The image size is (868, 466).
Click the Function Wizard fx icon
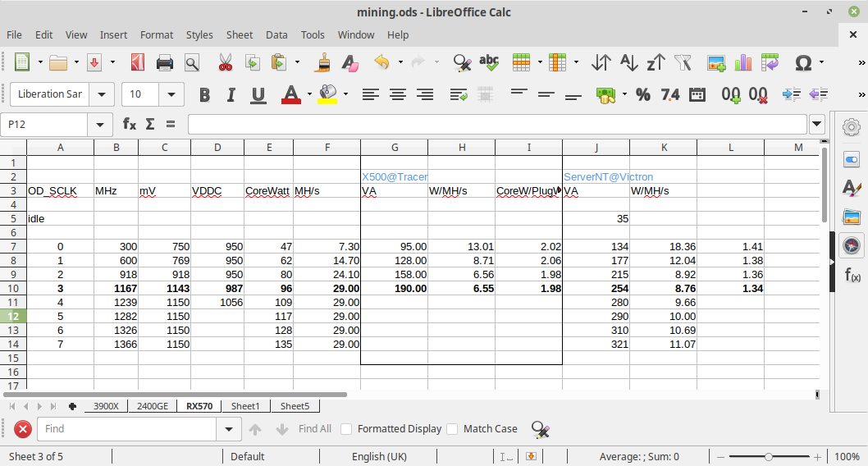coord(130,124)
